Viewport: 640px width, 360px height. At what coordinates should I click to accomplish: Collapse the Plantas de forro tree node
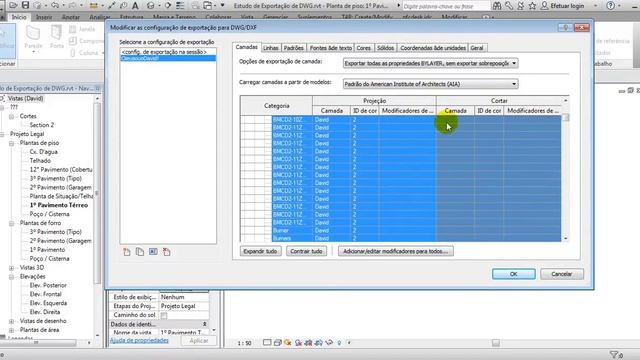pyautogui.click(x=11, y=223)
